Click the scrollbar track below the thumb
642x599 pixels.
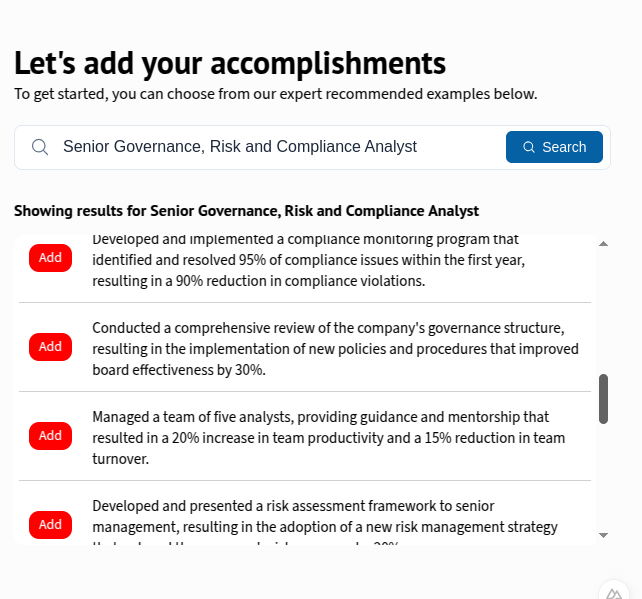pos(603,478)
